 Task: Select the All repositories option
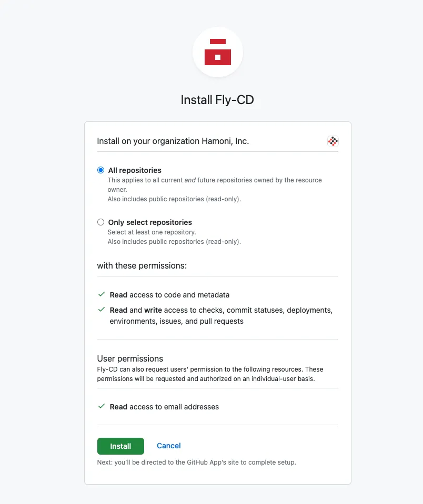click(x=100, y=170)
